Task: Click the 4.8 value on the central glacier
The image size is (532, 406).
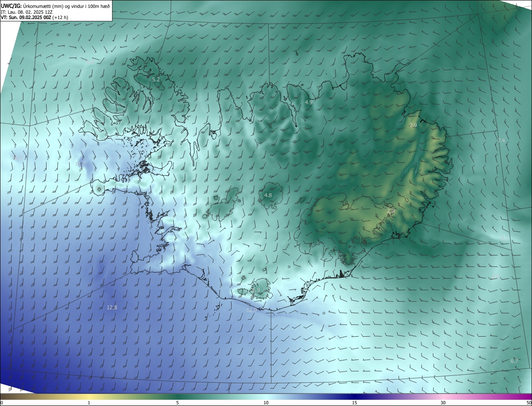Action: [268, 195]
